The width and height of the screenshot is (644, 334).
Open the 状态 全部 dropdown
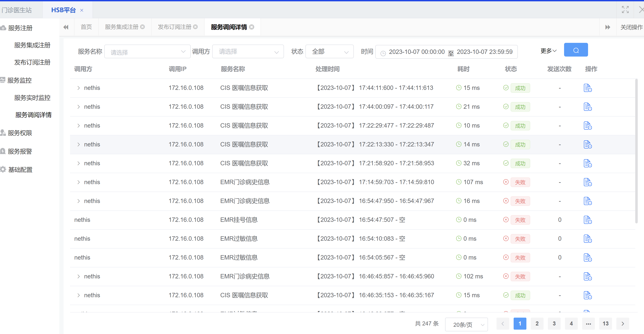[329, 52]
